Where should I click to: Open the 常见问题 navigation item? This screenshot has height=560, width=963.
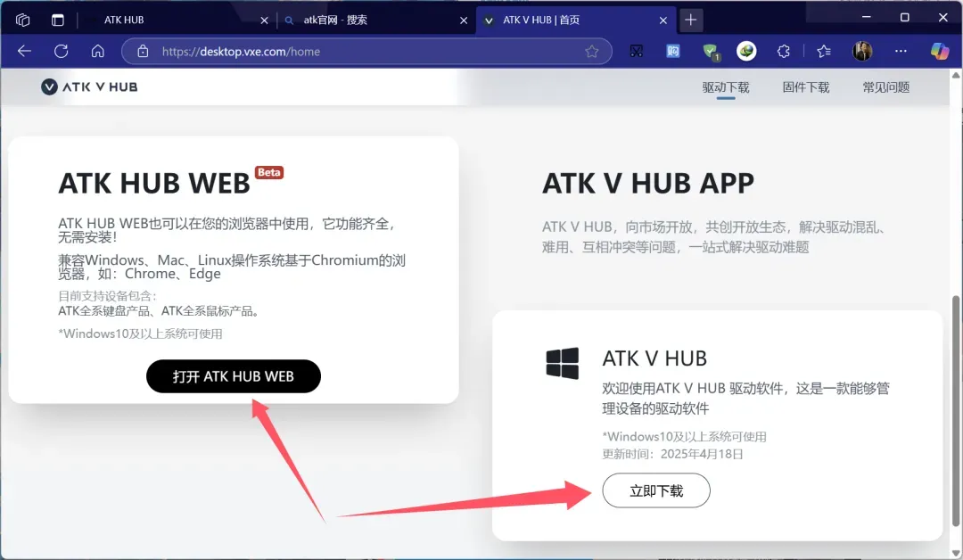pos(885,87)
